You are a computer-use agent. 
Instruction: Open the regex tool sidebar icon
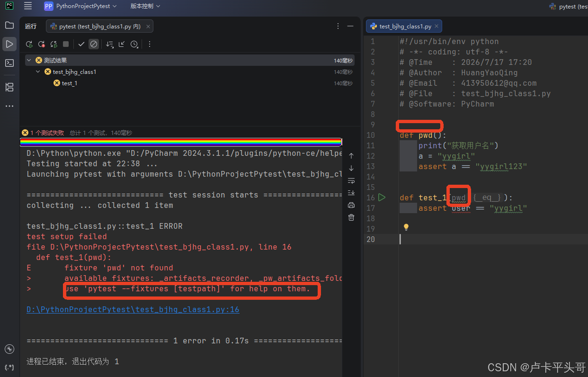(9, 367)
